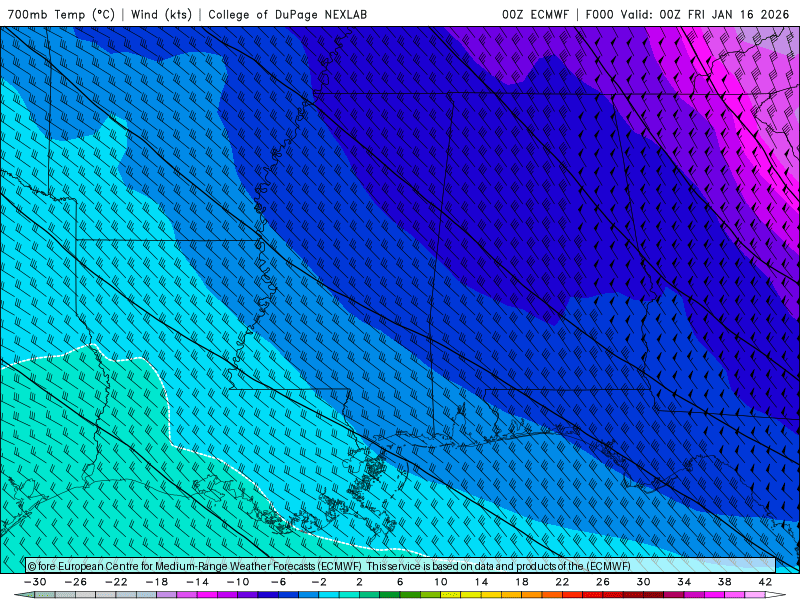Select the legend value 26
The image size is (800, 600).
pos(603,582)
